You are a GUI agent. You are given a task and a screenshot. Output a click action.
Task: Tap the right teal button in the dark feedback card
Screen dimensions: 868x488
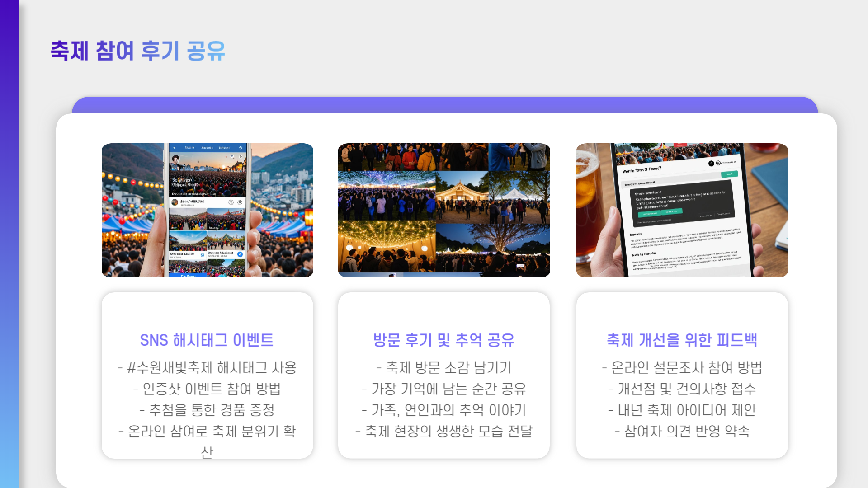click(672, 211)
